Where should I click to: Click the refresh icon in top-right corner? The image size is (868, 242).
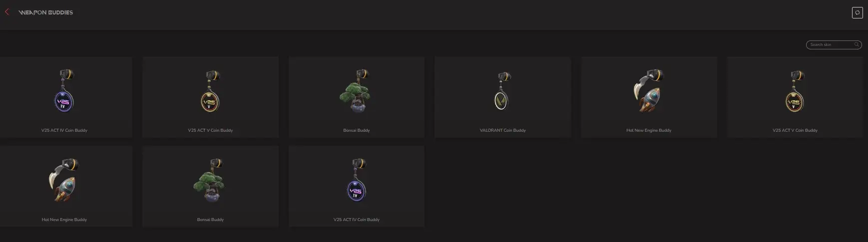coord(857,13)
